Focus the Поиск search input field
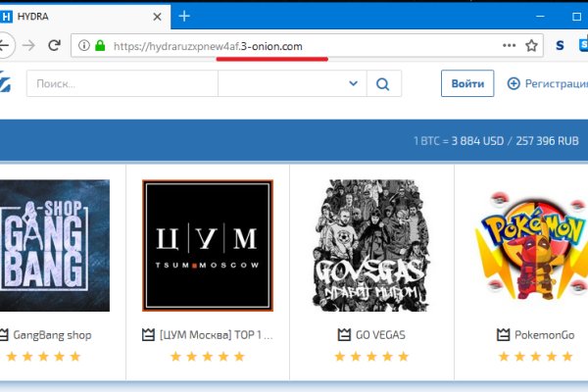 [x=122, y=84]
